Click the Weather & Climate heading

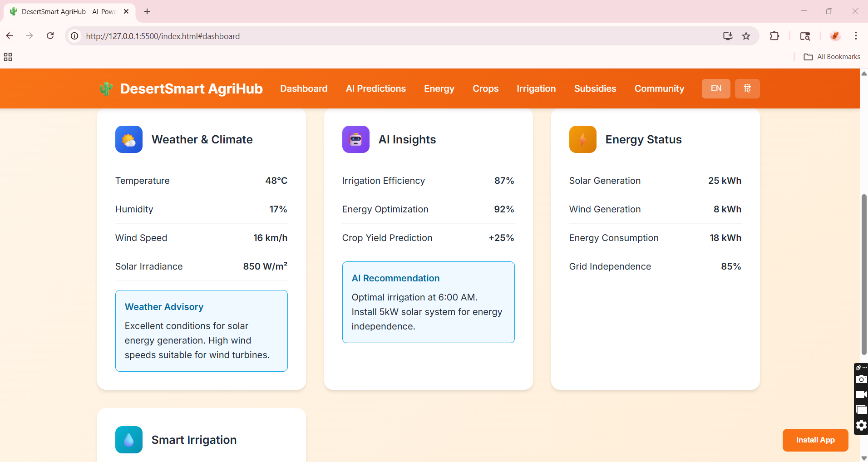coord(202,139)
